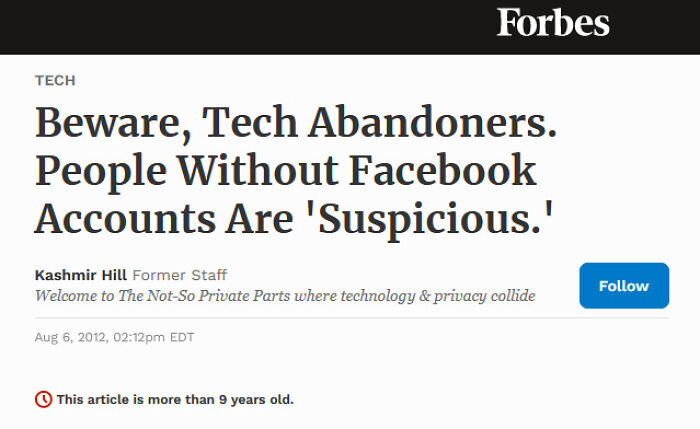Click the divider line under the author byline
Screen dimensions: 700x429
[x=300, y=318]
